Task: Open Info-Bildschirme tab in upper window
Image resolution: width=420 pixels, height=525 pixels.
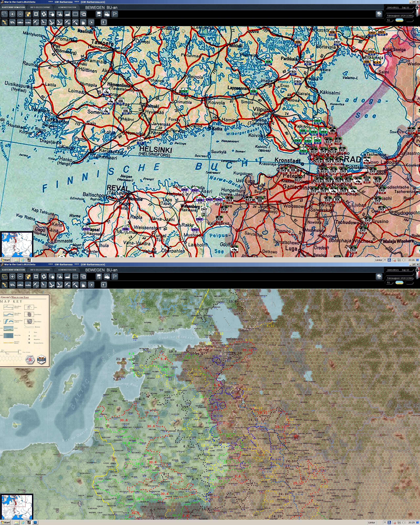Action: [40, 7]
